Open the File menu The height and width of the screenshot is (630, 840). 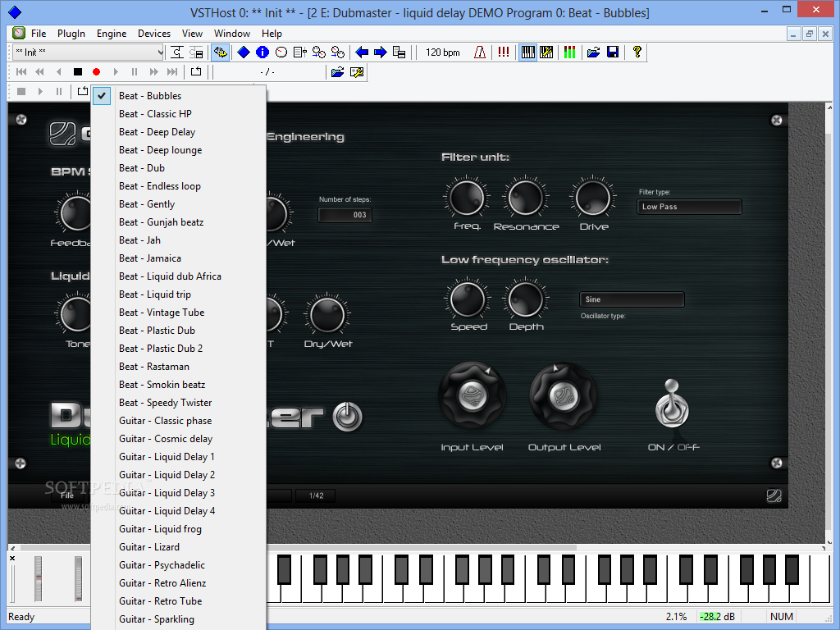(39, 33)
